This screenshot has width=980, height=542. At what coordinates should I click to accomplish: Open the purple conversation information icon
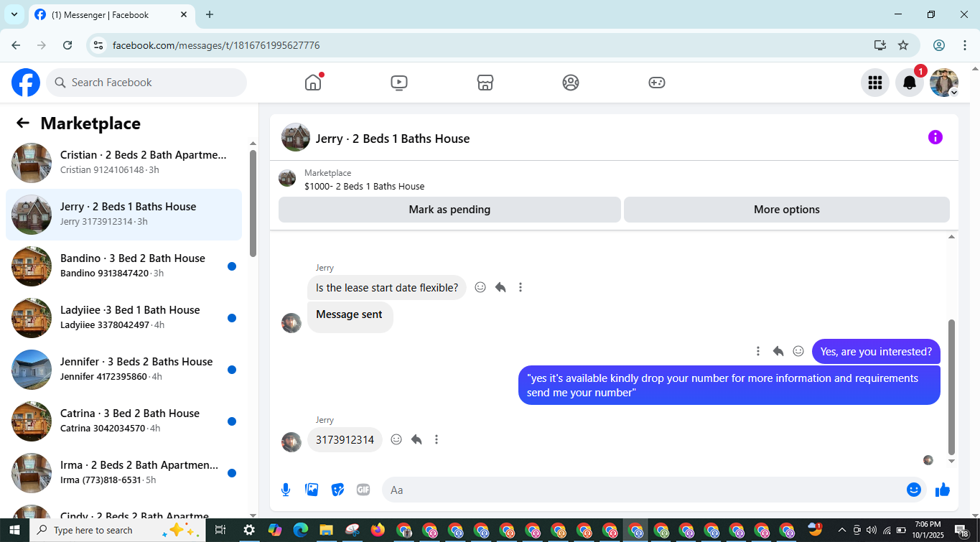(935, 137)
